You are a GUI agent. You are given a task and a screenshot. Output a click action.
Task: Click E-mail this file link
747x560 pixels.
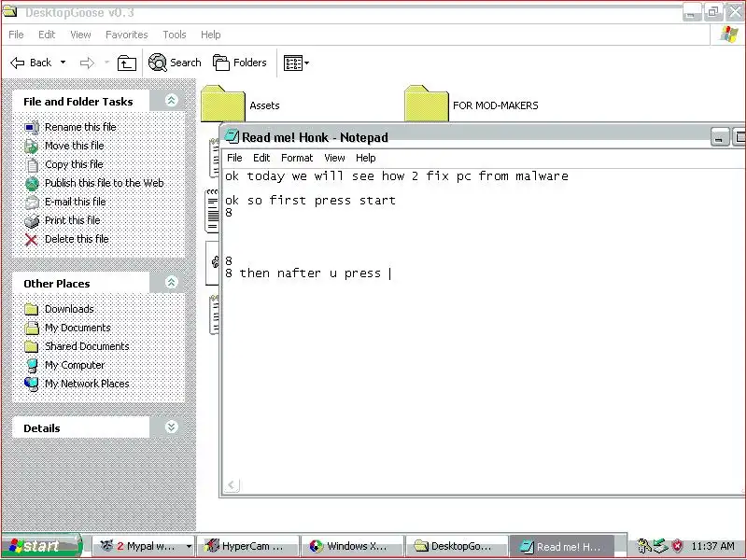click(x=76, y=202)
